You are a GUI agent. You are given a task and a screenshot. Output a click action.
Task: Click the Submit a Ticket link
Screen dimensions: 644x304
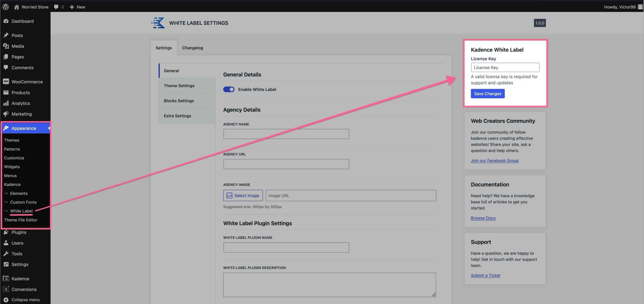pos(486,275)
